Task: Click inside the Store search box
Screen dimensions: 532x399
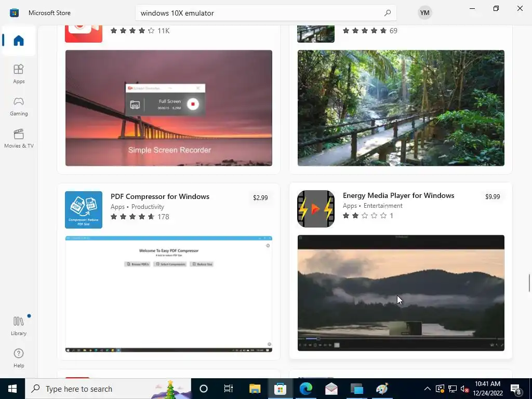Action: [x=265, y=13]
